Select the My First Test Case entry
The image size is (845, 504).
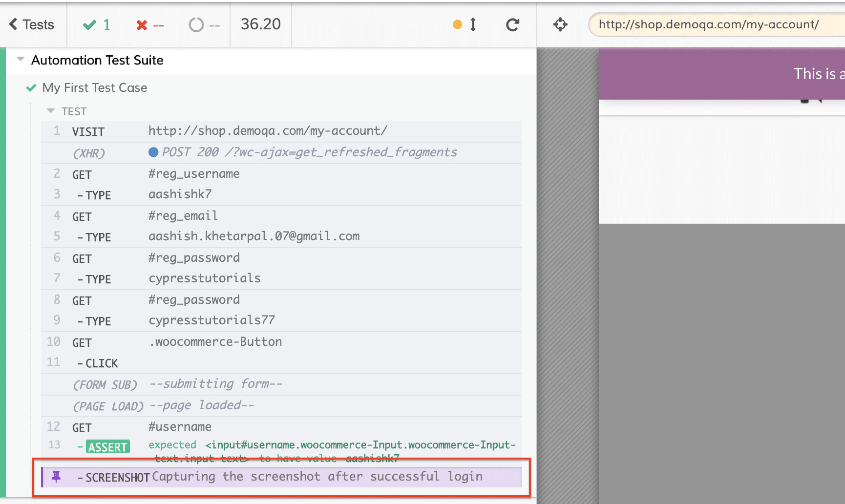(95, 88)
